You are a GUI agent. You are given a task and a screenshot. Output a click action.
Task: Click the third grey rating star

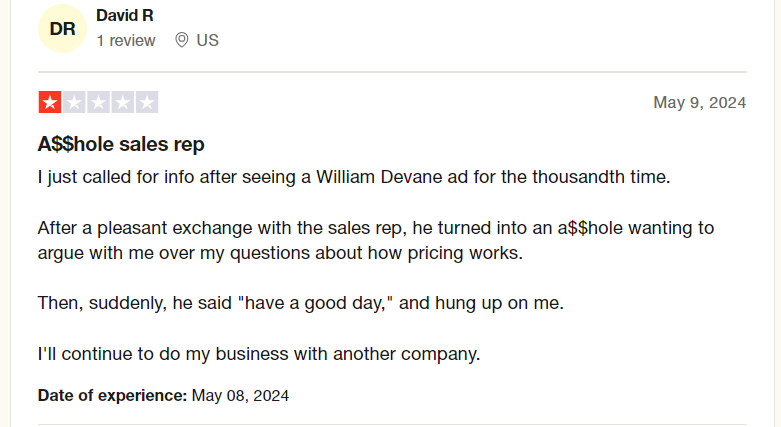98,102
